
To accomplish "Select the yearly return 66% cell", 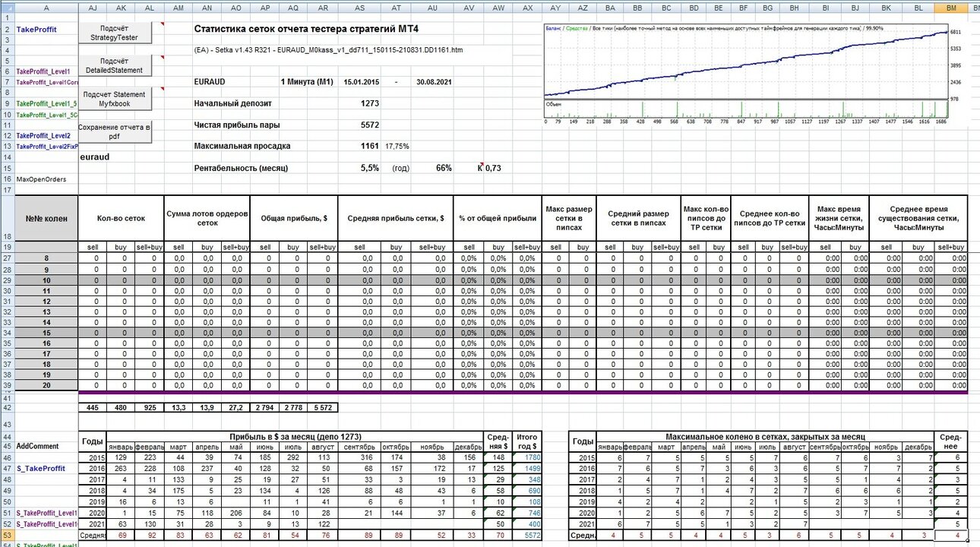I will [444, 168].
